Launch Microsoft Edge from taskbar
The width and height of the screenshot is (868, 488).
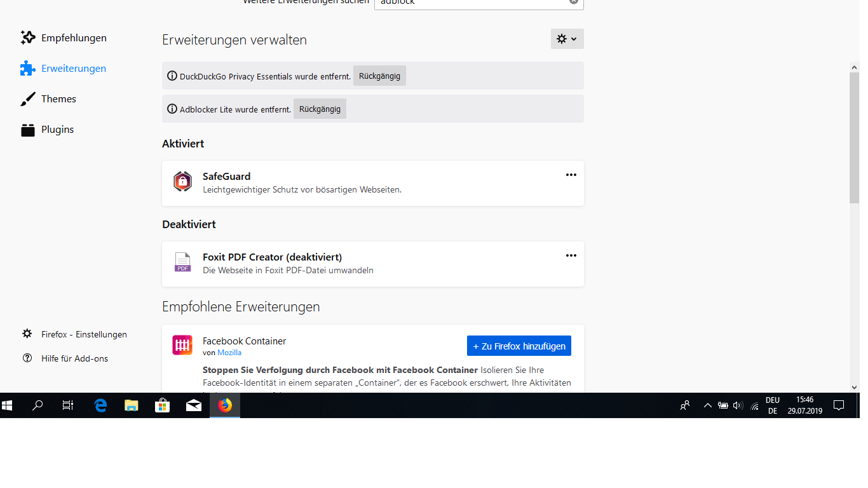click(x=100, y=405)
